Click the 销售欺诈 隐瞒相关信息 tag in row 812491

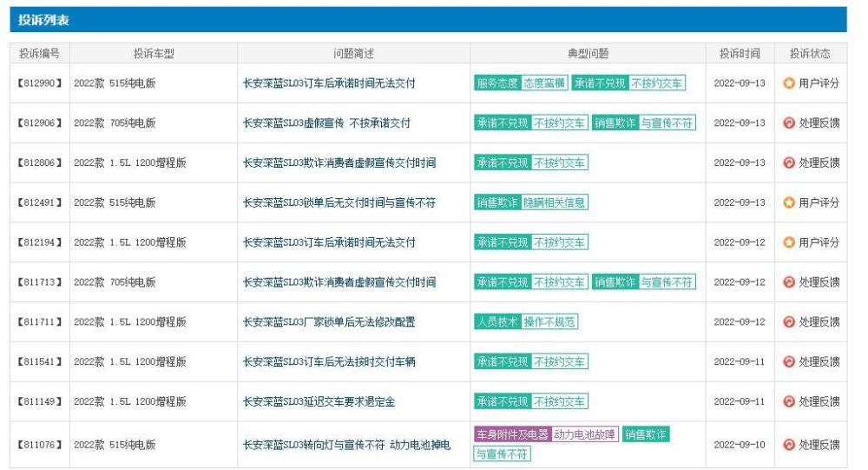[531, 202]
